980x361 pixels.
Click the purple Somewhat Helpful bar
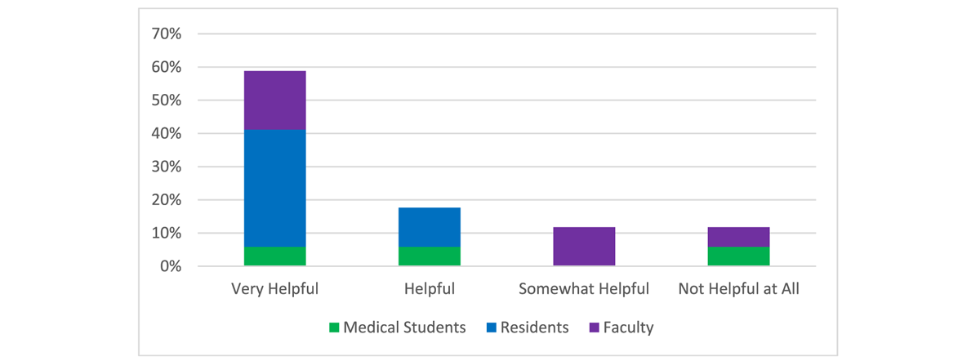click(584, 247)
